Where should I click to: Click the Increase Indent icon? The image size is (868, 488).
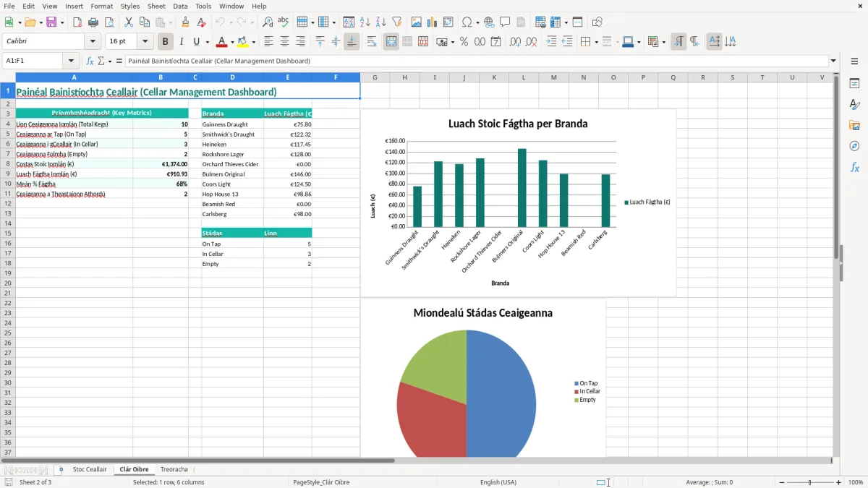tap(551, 42)
